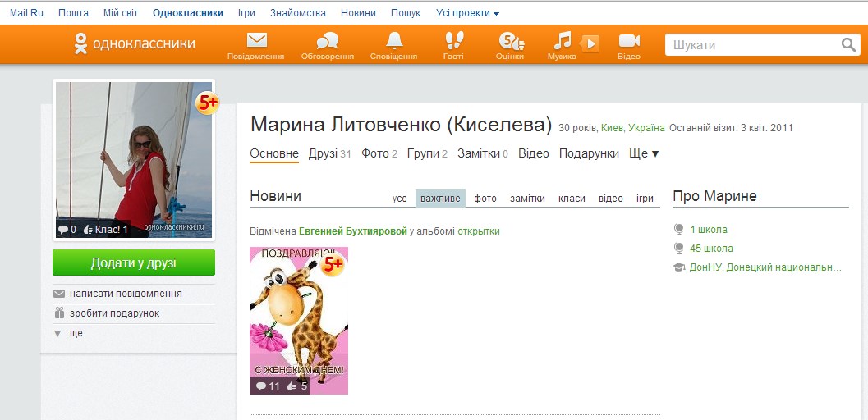Open the Фото 2 tab

pyautogui.click(x=379, y=153)
